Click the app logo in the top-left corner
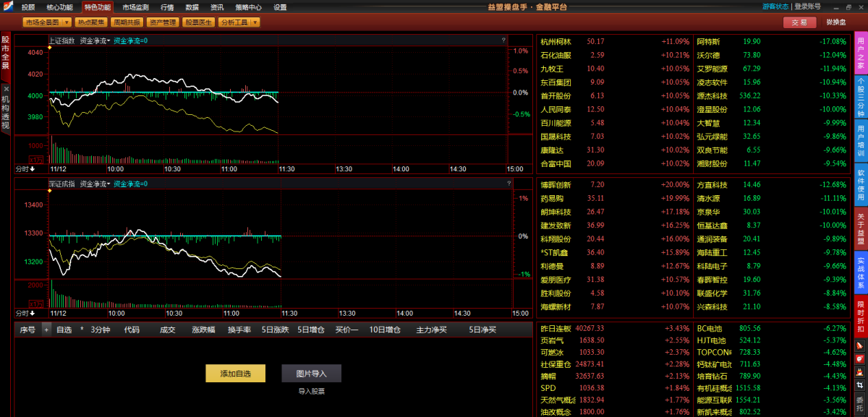 pyautogui.click(x=7, y=7)
